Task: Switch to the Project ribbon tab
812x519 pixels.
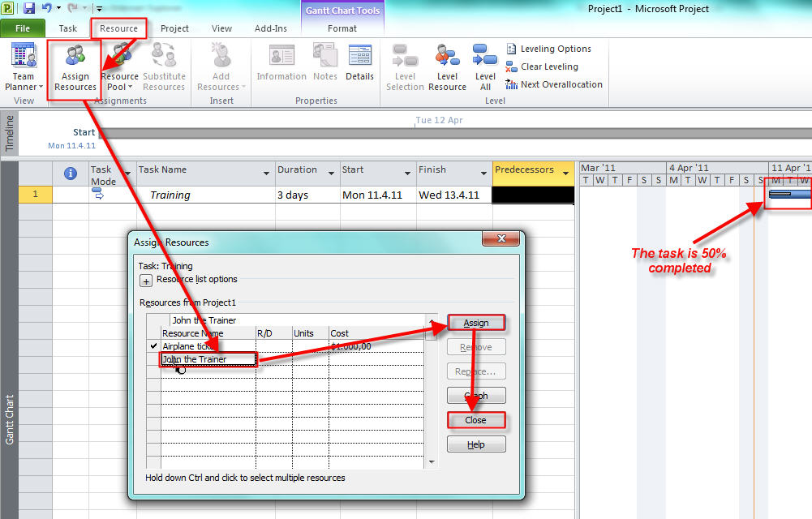Action: (174, 28)
